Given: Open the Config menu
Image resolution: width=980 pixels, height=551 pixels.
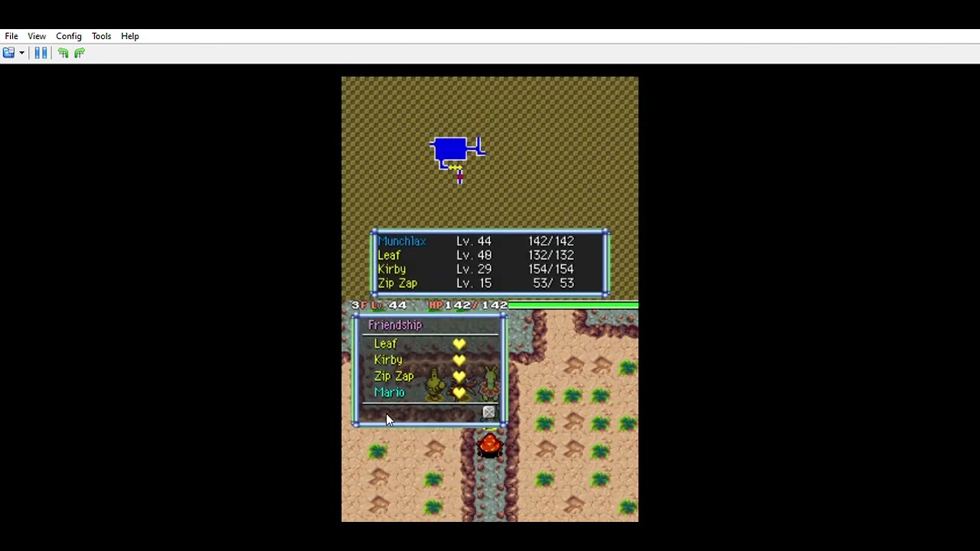Looking at the screenshot, I should click(x=69, y=36).
